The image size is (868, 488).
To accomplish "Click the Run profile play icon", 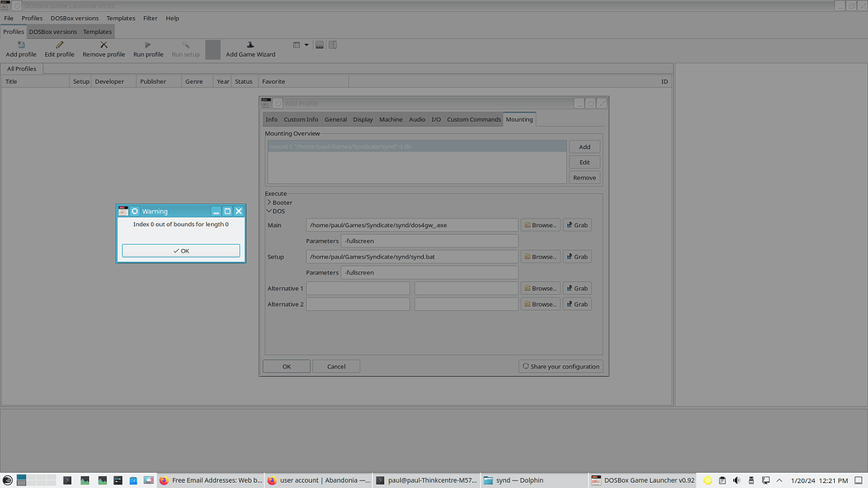I will (x=148, y=44).
